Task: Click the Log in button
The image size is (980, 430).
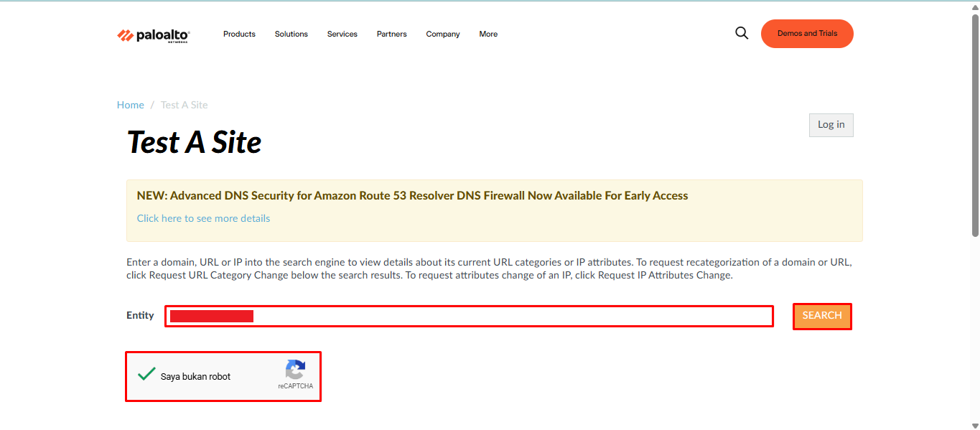Action: (x=831, y=125)
